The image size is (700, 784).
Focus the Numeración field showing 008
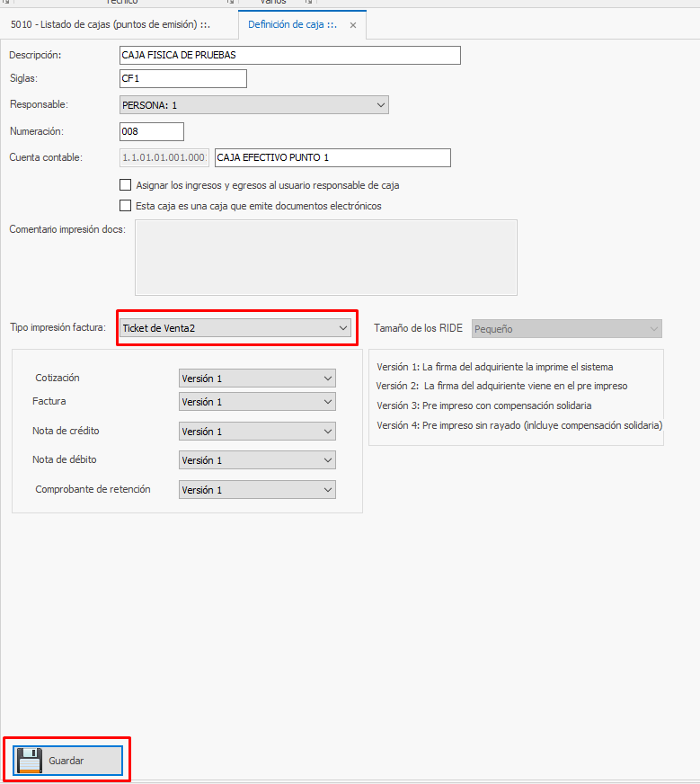151,132
